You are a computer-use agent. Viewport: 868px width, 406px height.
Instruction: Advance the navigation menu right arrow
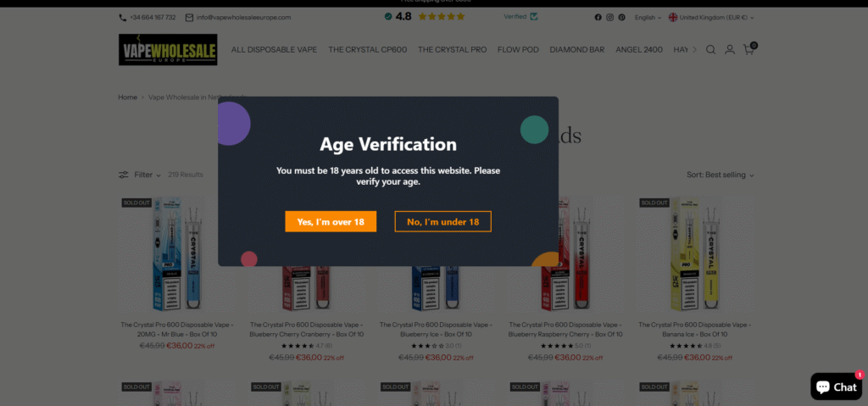(695, 50)
